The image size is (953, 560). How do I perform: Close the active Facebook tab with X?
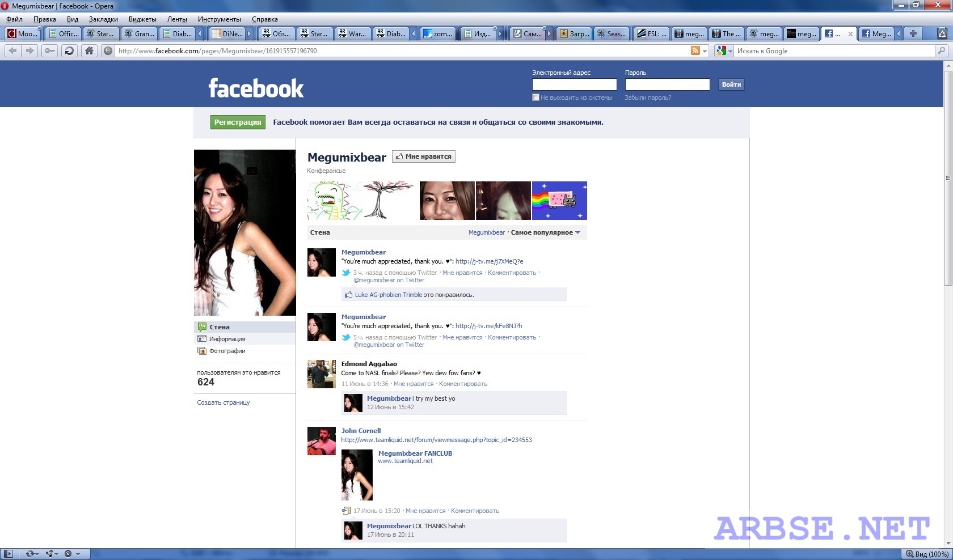tap(850, 34)
